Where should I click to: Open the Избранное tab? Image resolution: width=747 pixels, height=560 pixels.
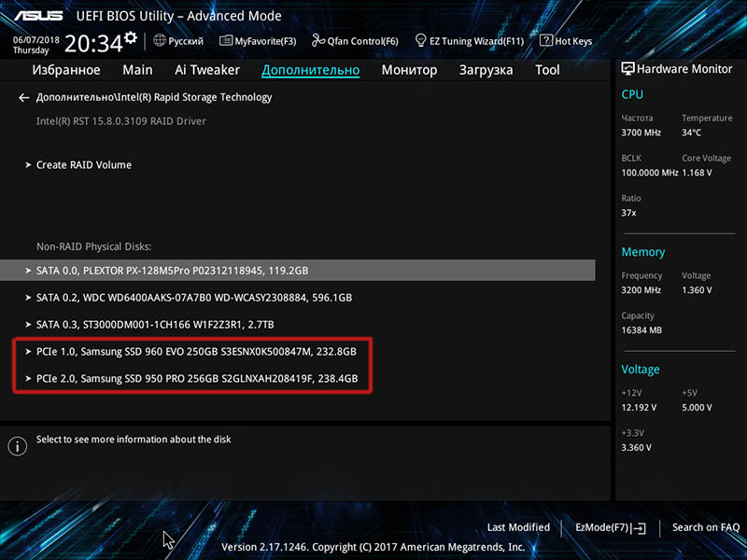(66, 70)
